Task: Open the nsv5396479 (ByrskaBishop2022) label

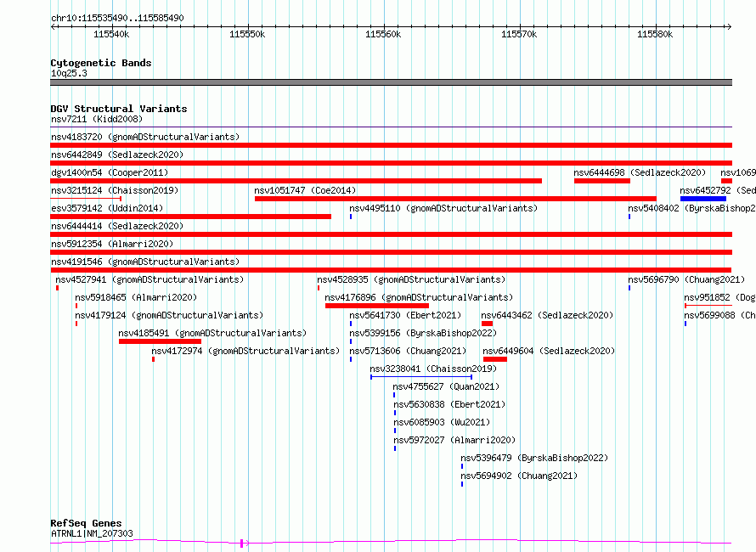Action: (534, 458)
